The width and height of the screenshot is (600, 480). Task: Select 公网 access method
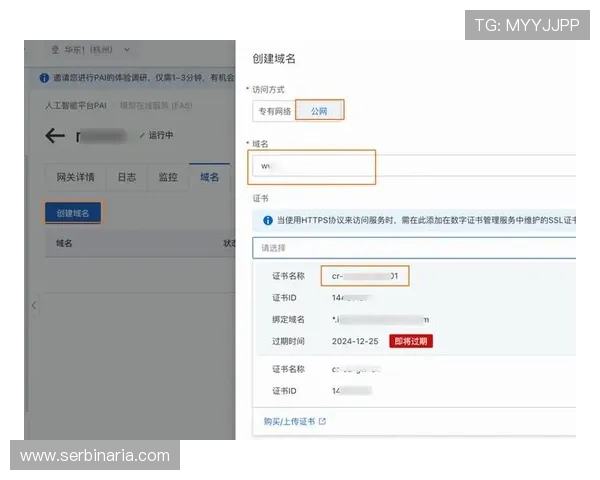coord(319,111)
